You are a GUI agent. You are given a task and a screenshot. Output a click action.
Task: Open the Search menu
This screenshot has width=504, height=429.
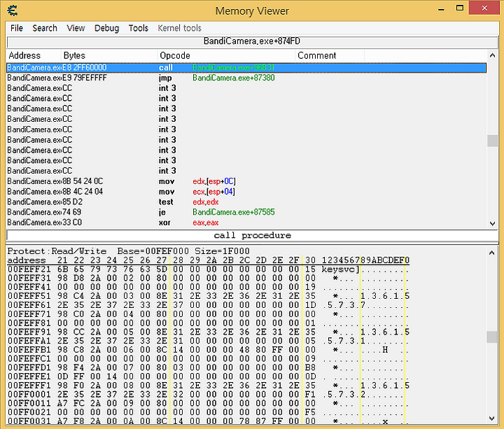click(x=45, y=28)
